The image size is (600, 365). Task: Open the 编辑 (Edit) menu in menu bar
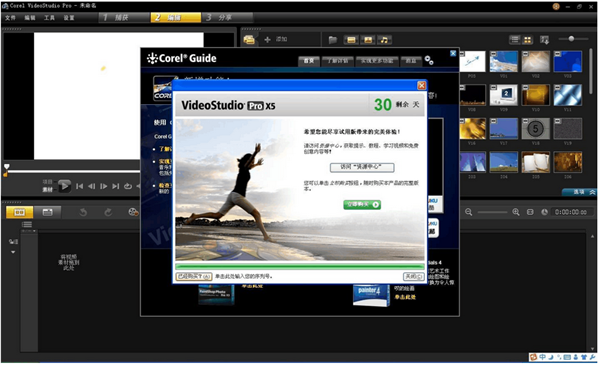click(x=30, y=18)
